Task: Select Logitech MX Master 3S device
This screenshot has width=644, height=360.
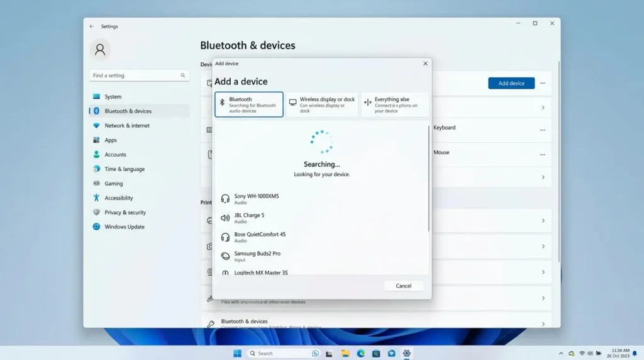Action: (x=323, y=272)
